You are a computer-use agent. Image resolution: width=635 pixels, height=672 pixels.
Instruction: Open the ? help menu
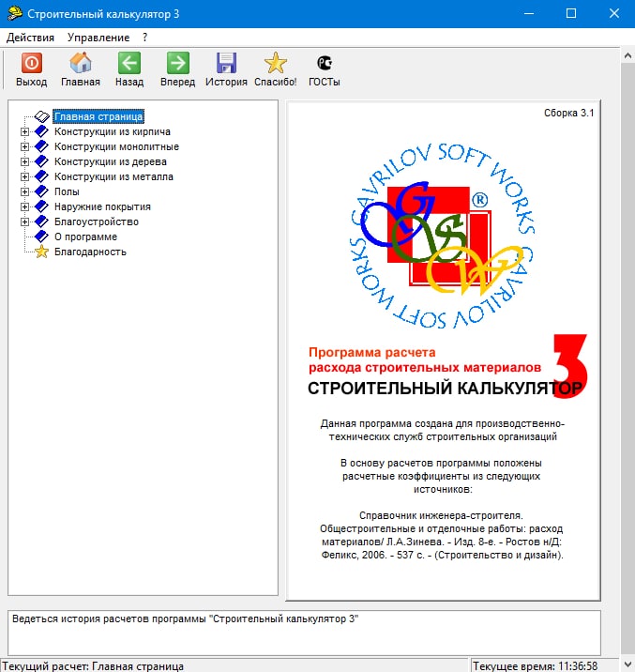tap(145, 38)
